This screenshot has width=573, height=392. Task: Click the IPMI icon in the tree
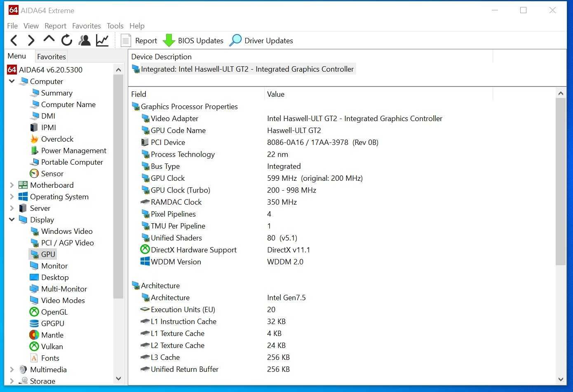pyautogui.click(x=34, y=128)
